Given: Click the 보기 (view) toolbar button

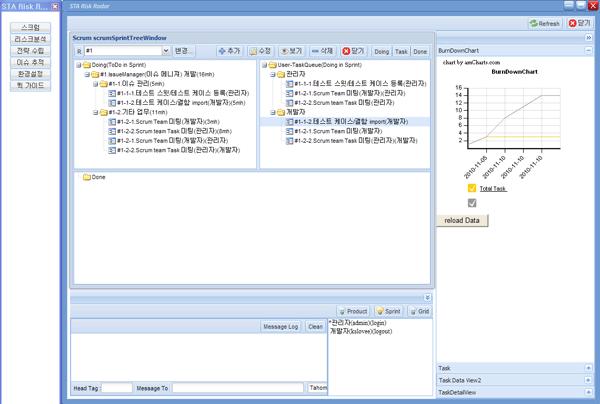Looking at the screenshot, I should click(x=291, y=51).
